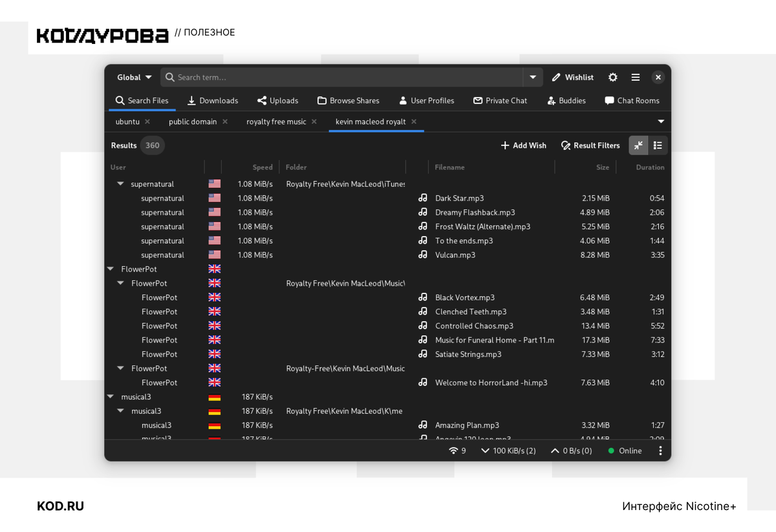
Task: Close the public domain search tab
Action: coord(225,122)
